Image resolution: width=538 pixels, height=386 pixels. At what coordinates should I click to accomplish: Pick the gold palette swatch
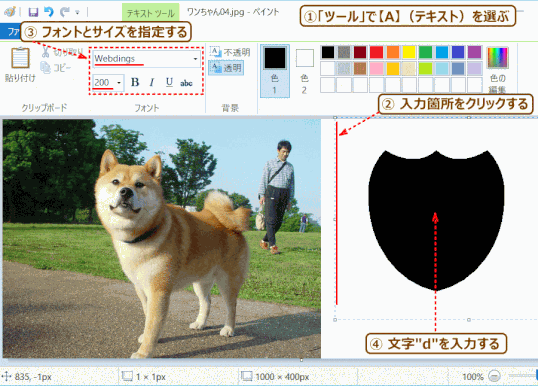point(393,69)
